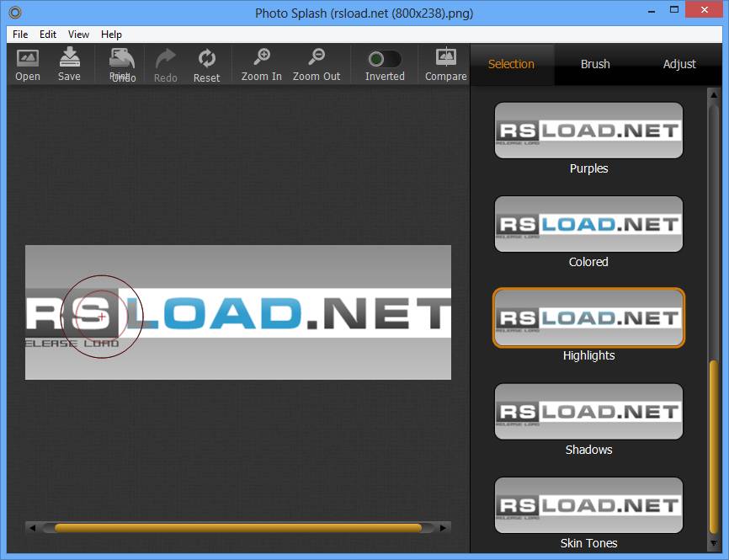Switch to the Brush tab
The width and height of the screenshot is (729, 560).
pos(595,64)
